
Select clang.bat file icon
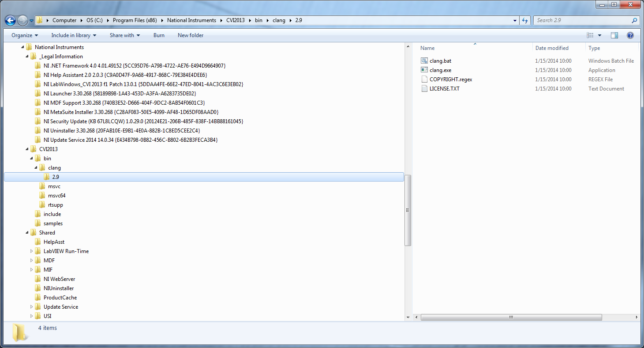tap(424, 61)
